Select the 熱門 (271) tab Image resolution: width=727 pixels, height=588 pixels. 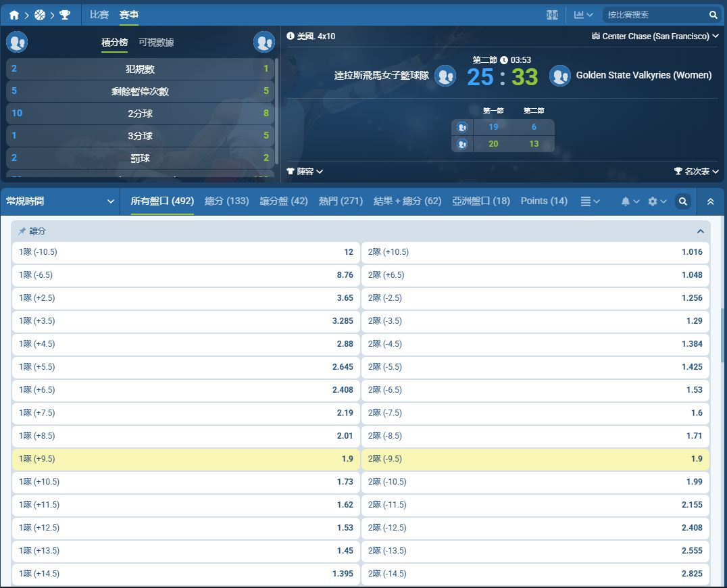click(x=341, y=201)
